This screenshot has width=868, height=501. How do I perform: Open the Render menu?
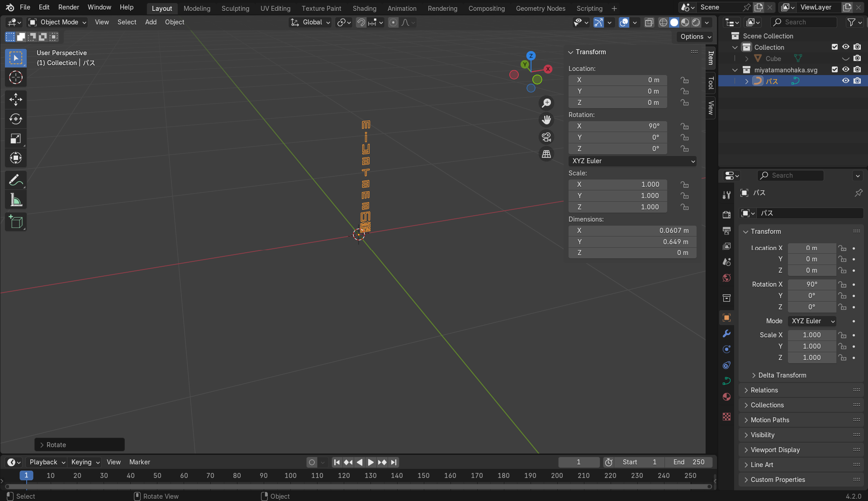point(69,7)
